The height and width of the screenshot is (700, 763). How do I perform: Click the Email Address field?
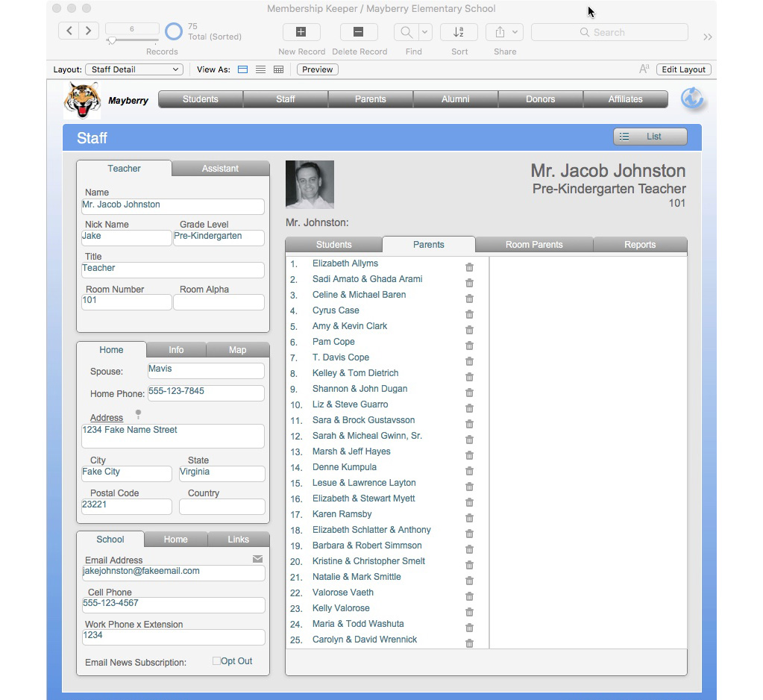pyautogui.click(x=173, y=573)
